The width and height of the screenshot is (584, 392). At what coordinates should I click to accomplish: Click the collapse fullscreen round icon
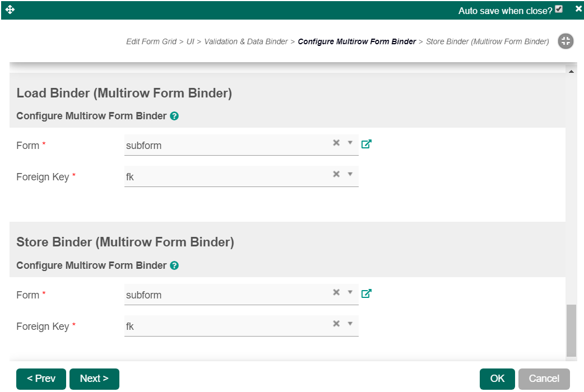tap(566, 41)
